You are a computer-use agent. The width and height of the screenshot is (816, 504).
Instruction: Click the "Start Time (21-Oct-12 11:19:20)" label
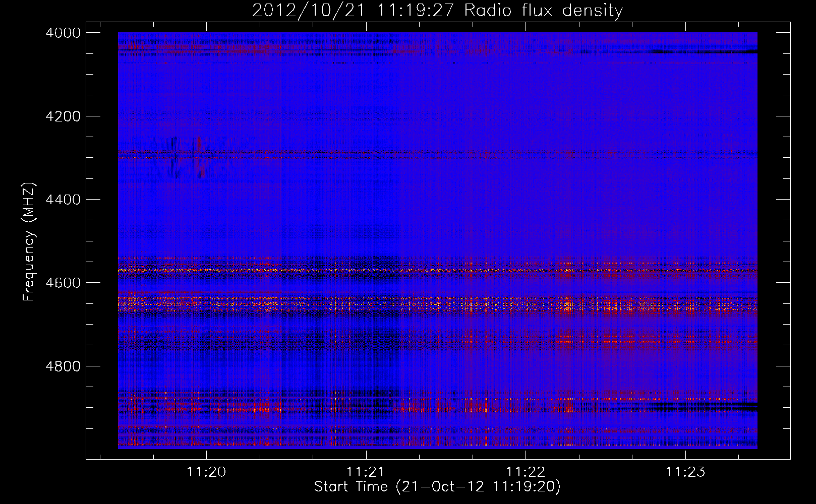[x=437, y=487]
